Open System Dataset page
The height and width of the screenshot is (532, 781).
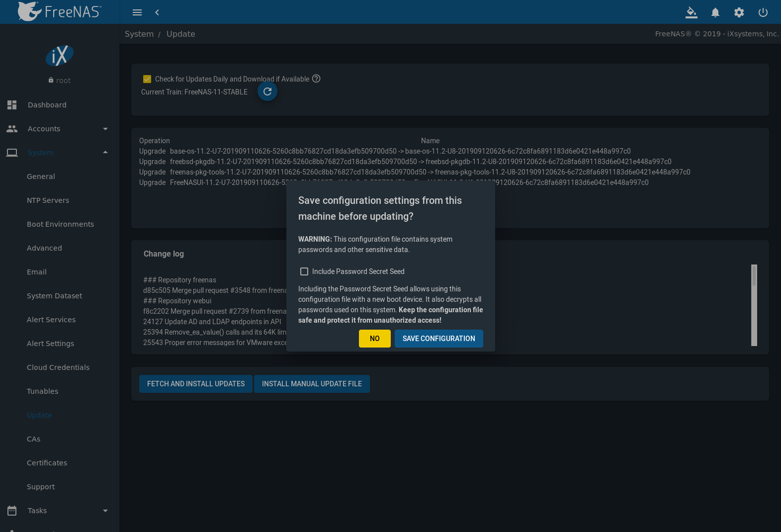pos(54,296)
